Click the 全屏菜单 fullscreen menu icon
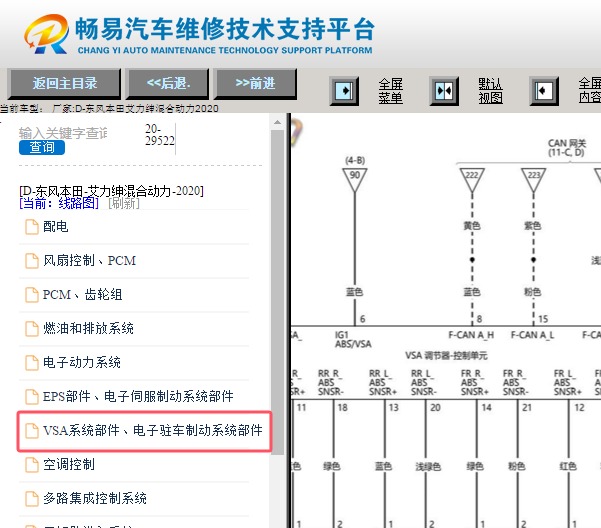Screen dimensions: 601x528 click(345, 91)
